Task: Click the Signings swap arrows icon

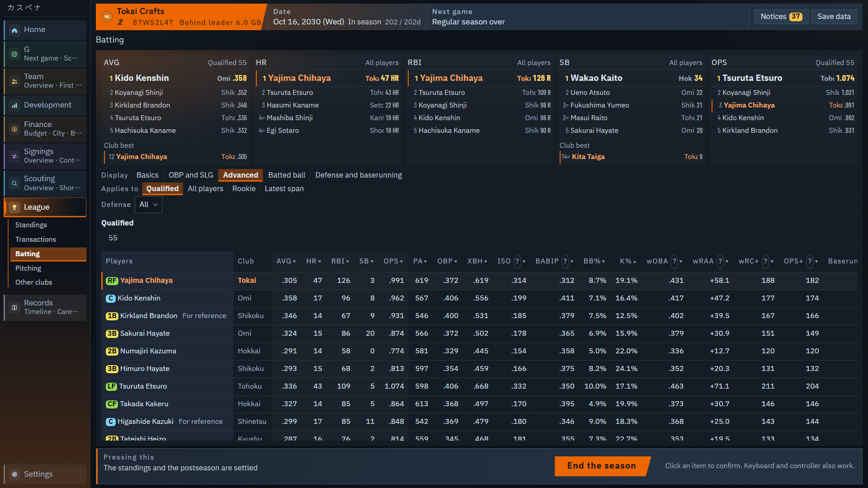Action: [14, 156]
